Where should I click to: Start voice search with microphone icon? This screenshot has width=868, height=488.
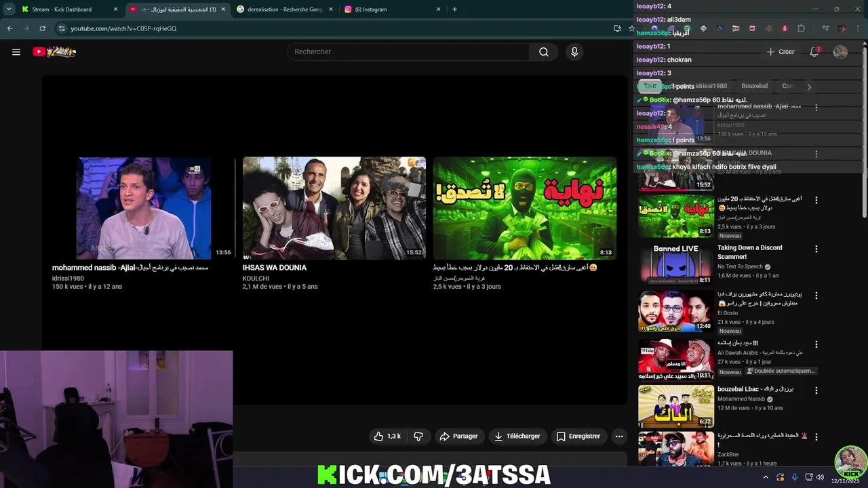[574, 52]
